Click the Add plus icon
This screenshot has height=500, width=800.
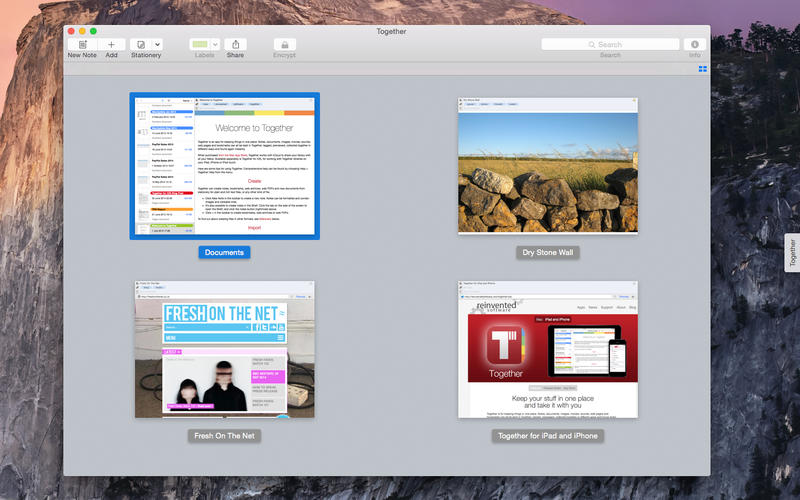(111, 44)
